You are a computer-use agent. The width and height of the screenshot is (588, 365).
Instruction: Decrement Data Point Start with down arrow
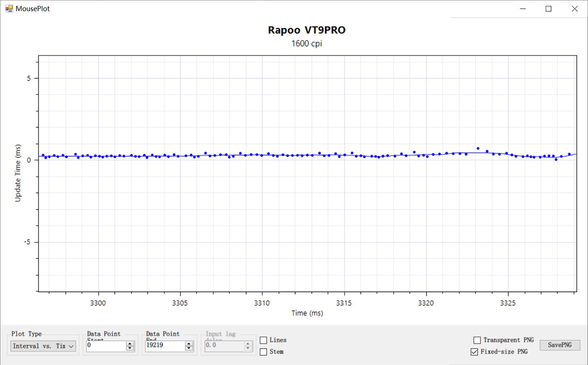[130, 348]
